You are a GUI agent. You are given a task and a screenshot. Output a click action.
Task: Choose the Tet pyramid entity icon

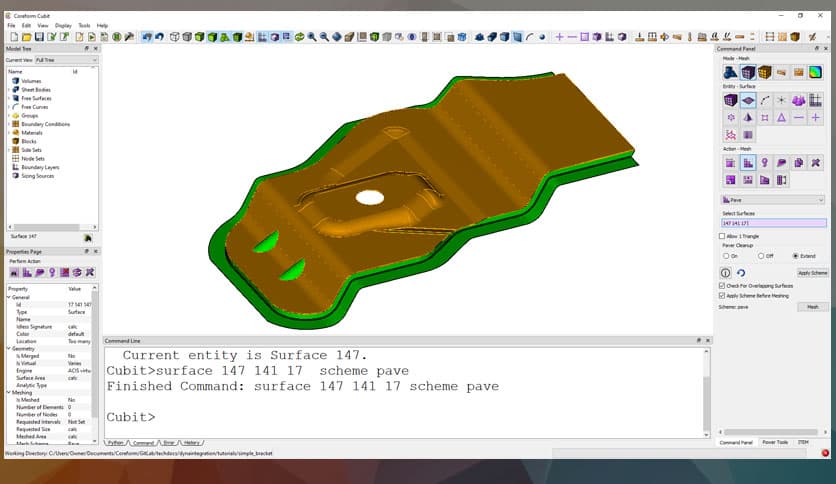coord(747,117)
